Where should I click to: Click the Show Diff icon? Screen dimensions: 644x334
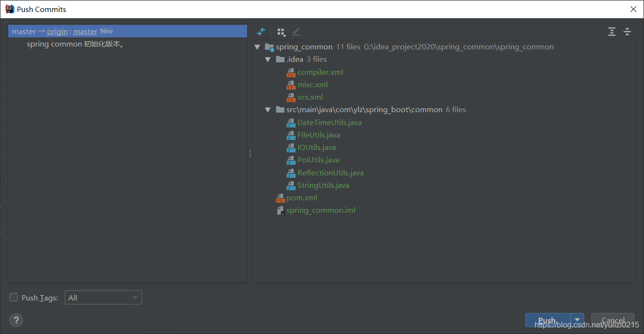[x=261, y=32]
